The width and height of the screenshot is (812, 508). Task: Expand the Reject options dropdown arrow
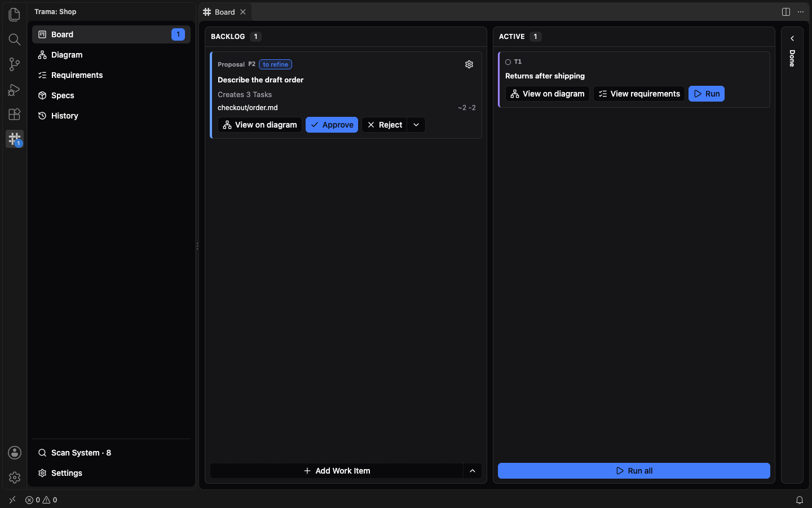[x=416, y=125]
